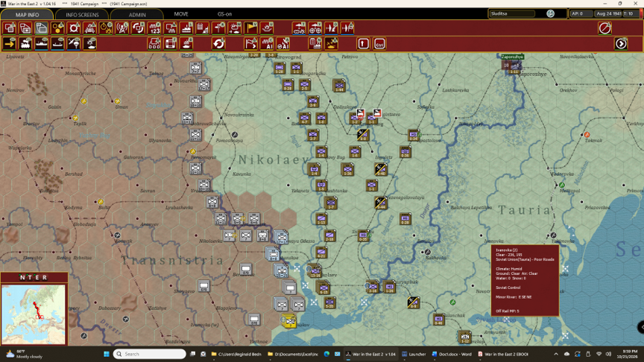The height and width of the screenshot is (362, 644).
Task: Click the film strip frame icon
Action: point(171,43)
